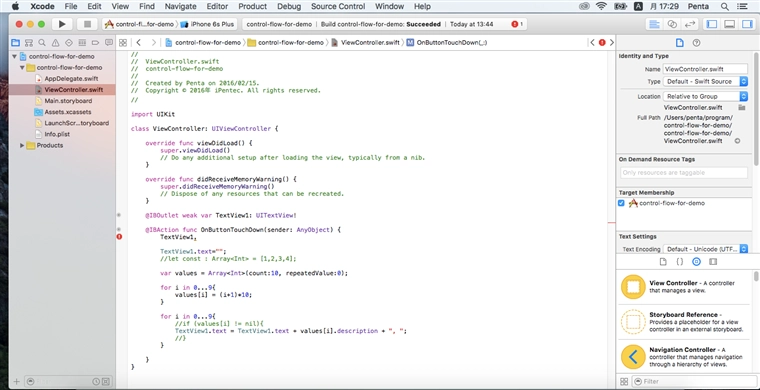
Task: Open the Issue navigator warning icon
Action: click(55, 43)
